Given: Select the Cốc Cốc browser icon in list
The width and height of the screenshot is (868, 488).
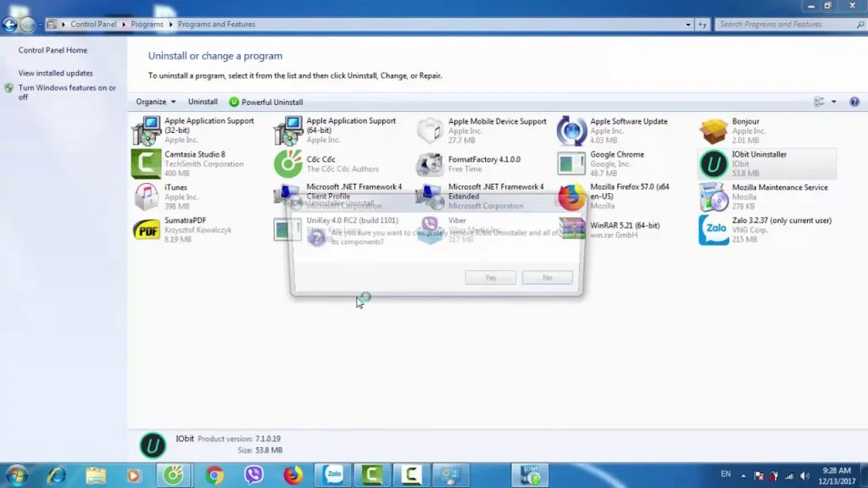Looking at the screenshot, I should [x=288, y=164].
